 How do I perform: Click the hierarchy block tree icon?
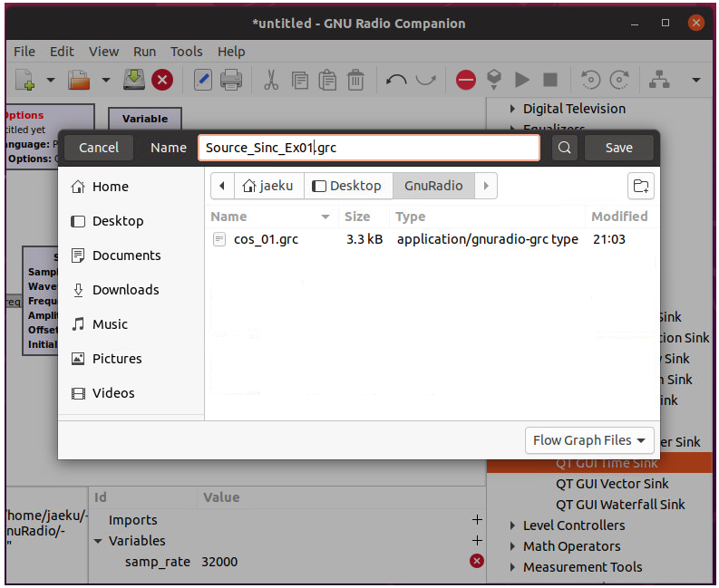pyautogui.click(x=659, y=80)
